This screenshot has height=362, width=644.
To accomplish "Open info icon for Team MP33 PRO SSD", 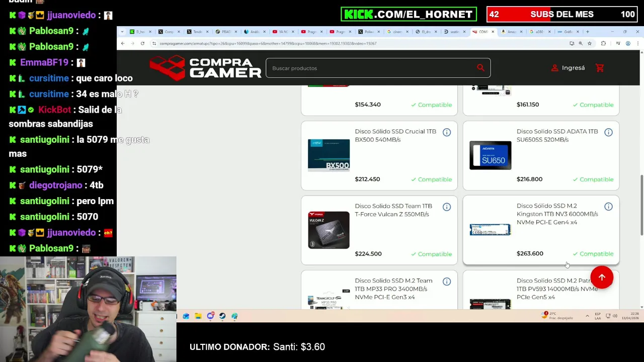I will click(x=447, y=282).
